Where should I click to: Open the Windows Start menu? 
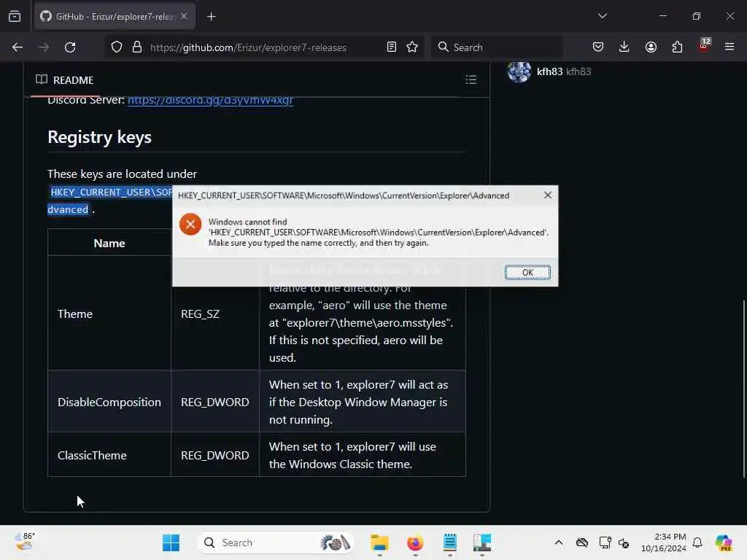point(171,542)
